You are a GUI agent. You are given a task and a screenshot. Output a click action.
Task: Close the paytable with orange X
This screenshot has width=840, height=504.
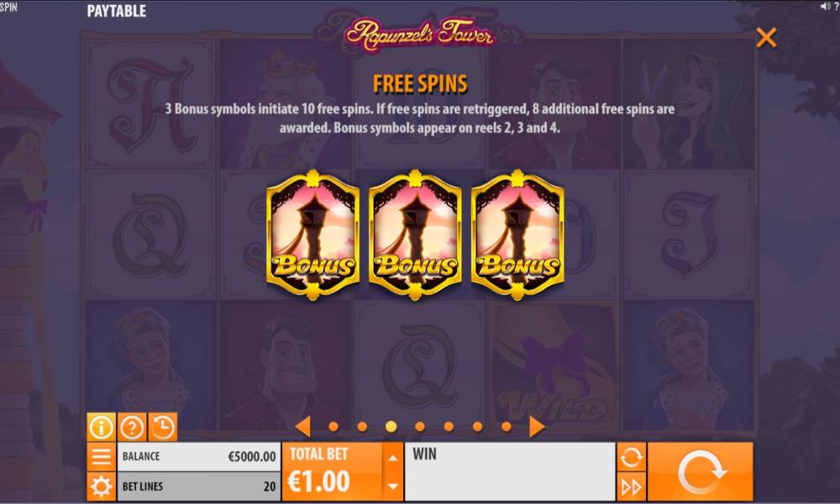[766, 38]
